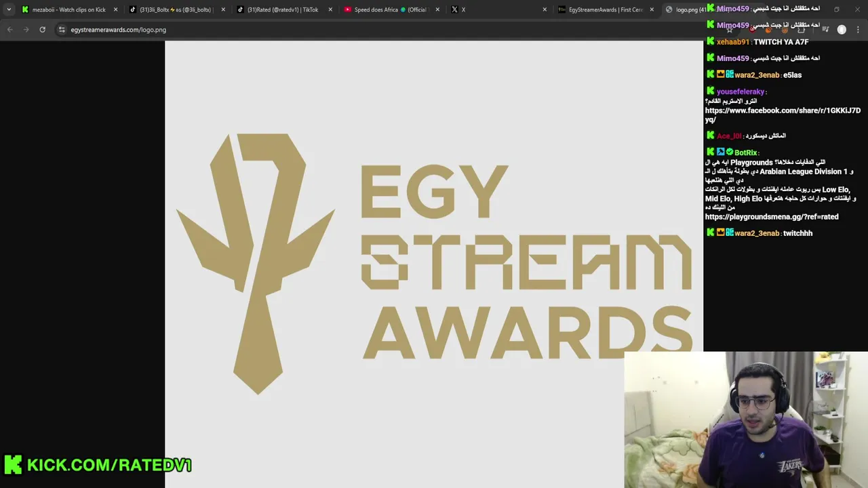Open the EgyStreamerAwards First Ceremony tab
868x488 pixels.
pos(605,9)
